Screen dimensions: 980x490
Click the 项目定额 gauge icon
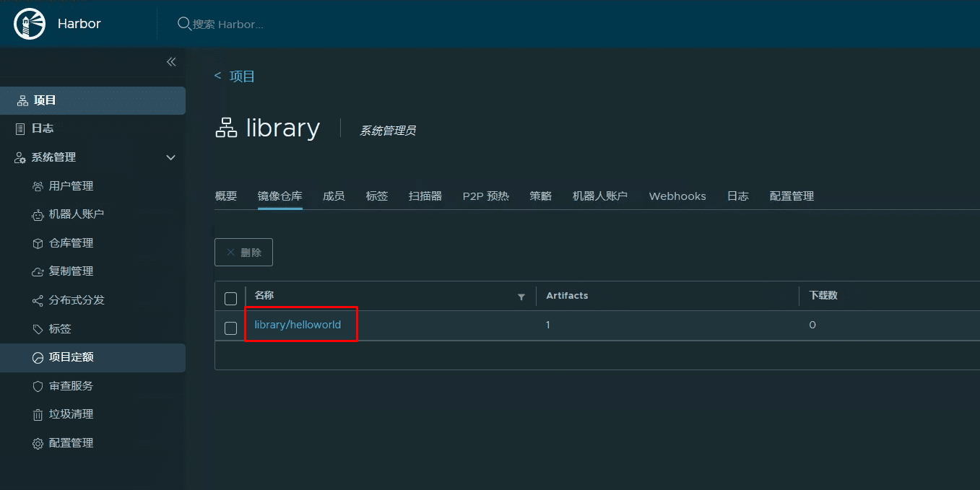point(38,357)
